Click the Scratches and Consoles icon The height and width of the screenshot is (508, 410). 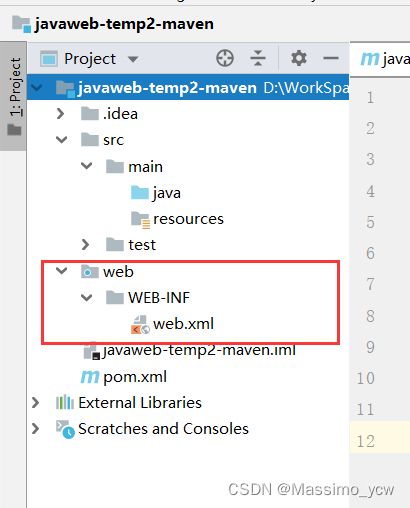point(65,429)
